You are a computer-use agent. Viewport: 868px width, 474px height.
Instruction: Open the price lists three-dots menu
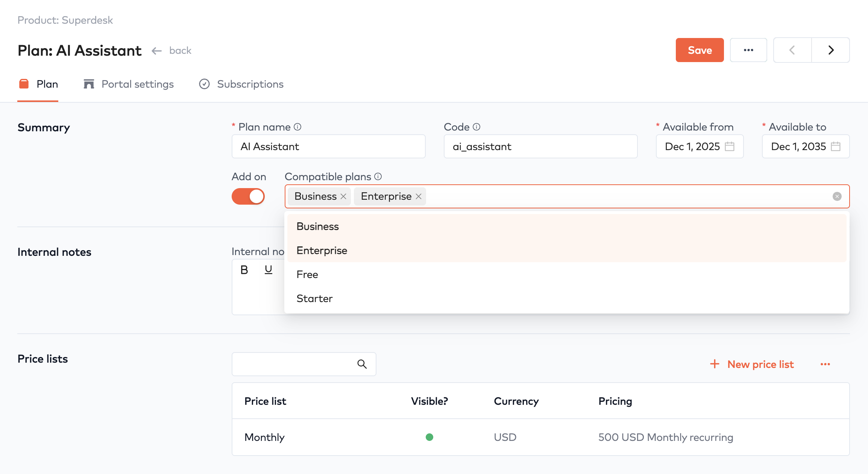825,364
